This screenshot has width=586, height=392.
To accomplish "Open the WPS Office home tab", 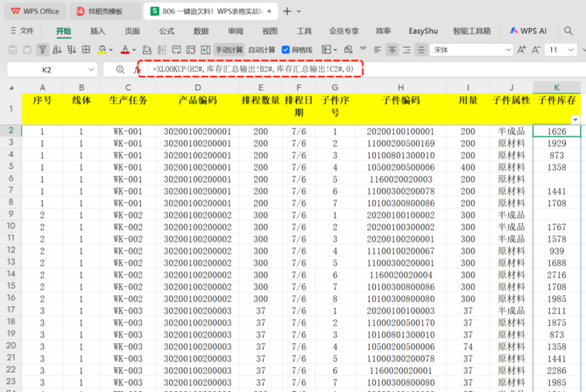I will [x=35, y=11].
